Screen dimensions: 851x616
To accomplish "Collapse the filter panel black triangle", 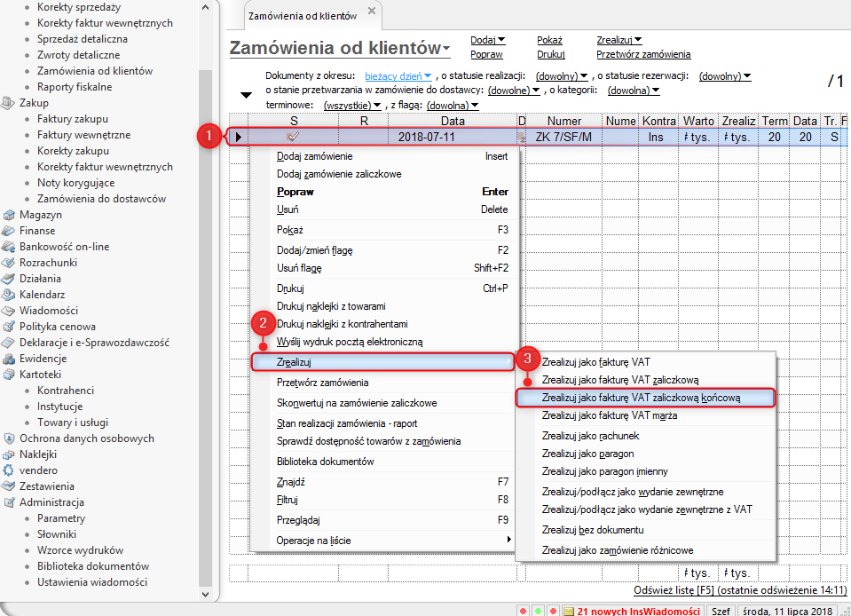I will (x=246, y=96).
